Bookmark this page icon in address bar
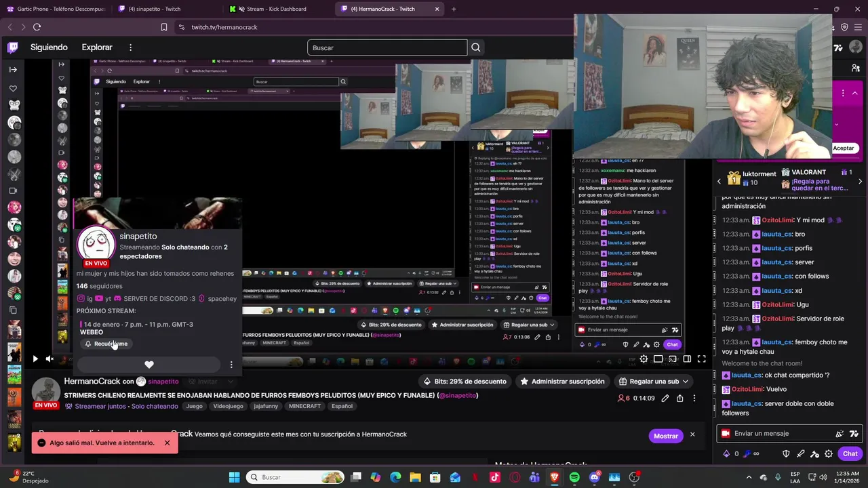This screenshot has height=488, width=868. coord(164,27)
